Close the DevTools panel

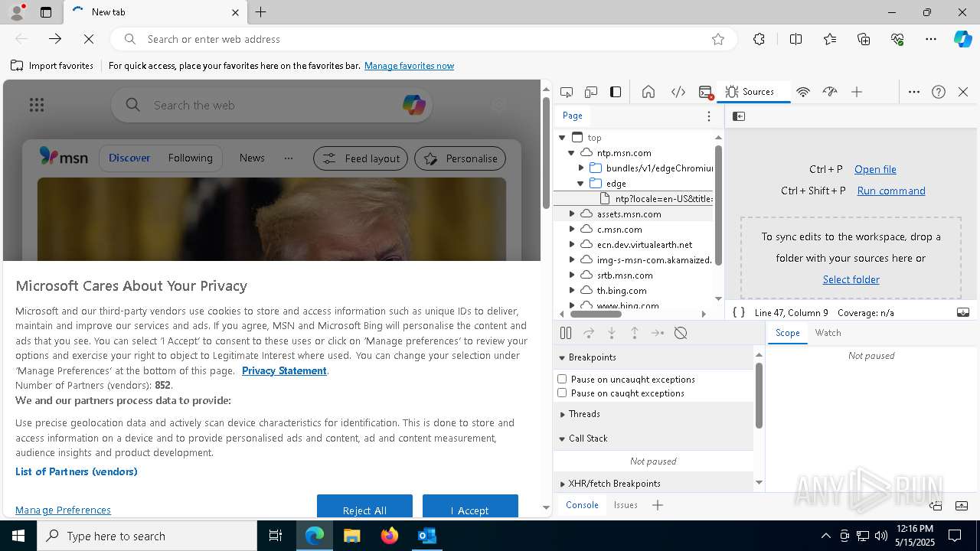[x=963, y=92]
